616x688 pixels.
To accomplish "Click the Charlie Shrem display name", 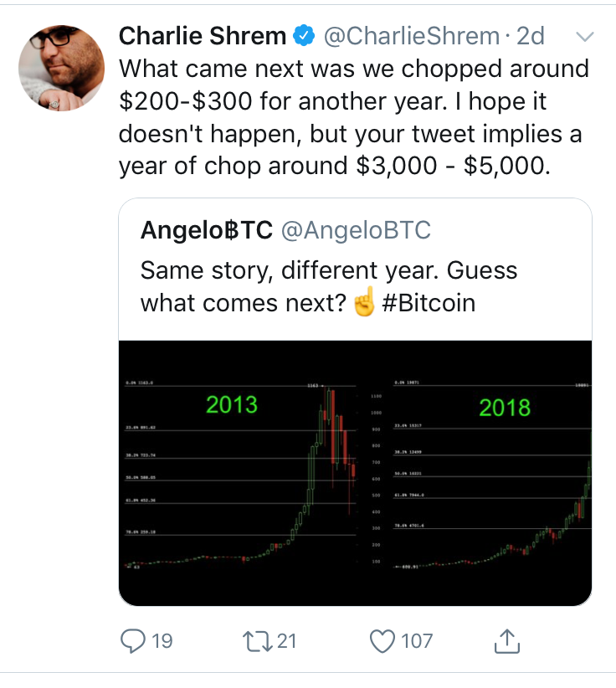I will pos(202,36).
